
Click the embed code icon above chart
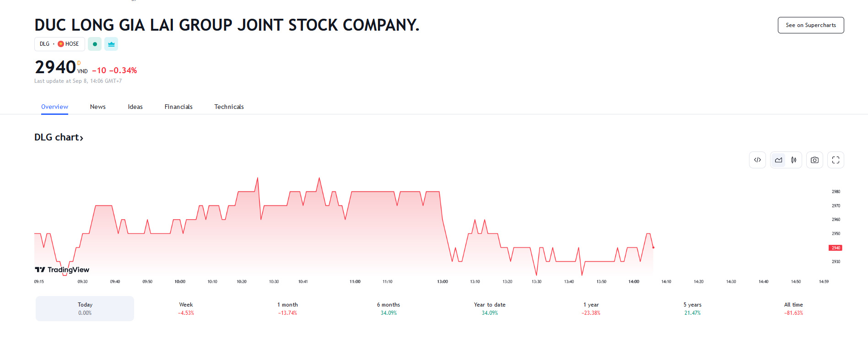point(757,160)
